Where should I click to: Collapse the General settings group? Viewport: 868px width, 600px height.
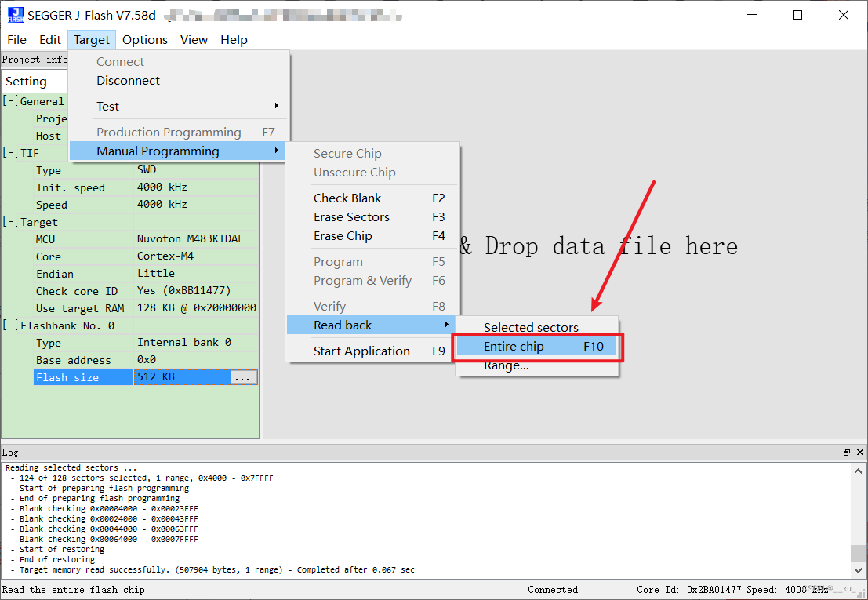point(10,101)
